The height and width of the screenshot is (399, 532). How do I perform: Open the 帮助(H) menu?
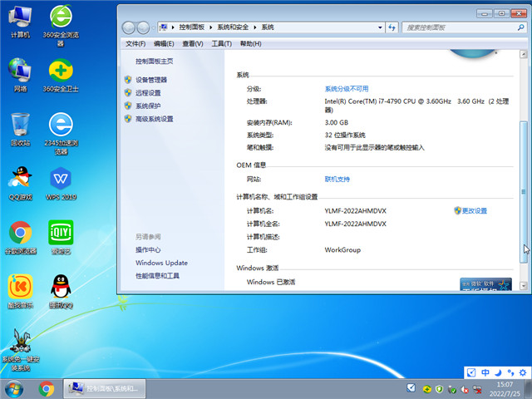[250, 44]
